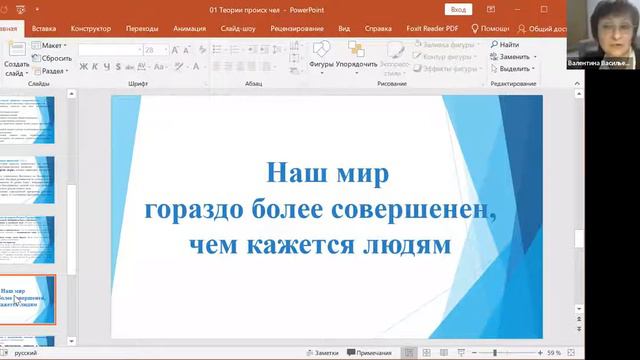Open the Создать слайд dropdown arrow
The width and height of the screenshot is (640, 360).
(27, 73)
